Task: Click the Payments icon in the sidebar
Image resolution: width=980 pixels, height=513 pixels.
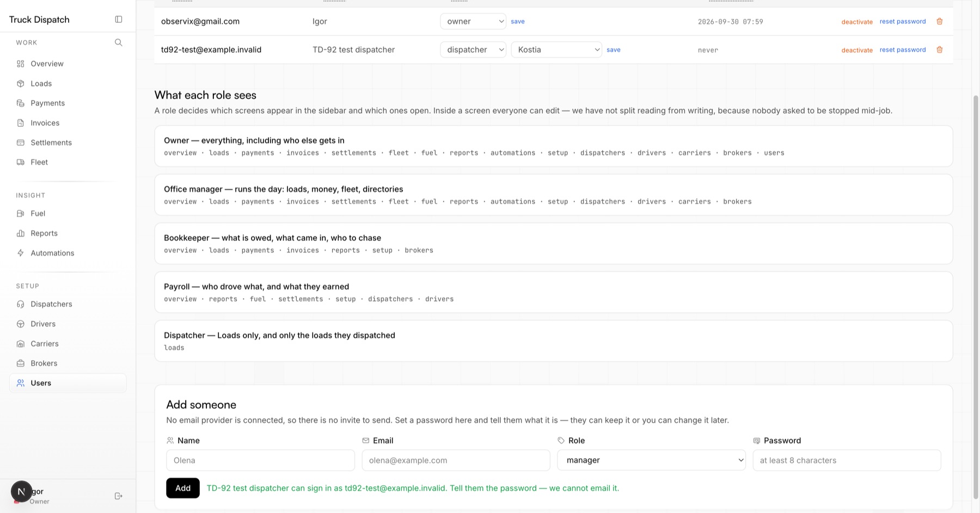Action: point(21,103)
